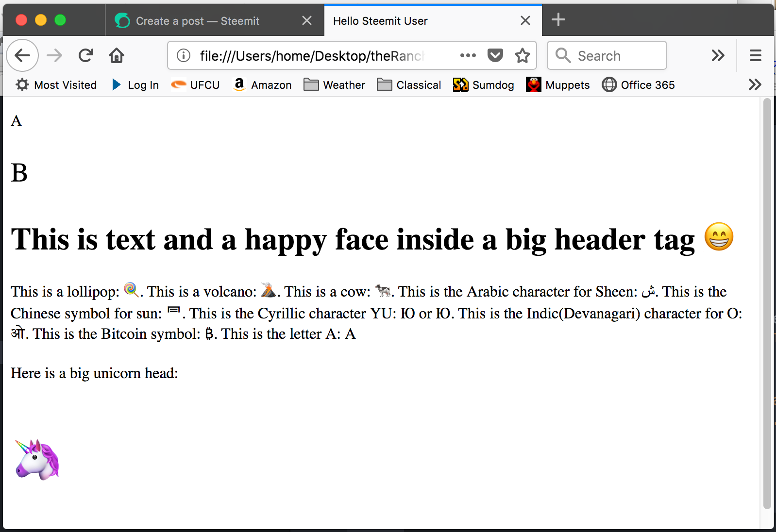Click the Devanagari O character
This screenshot has width=776, height=532.
[18, 333]
